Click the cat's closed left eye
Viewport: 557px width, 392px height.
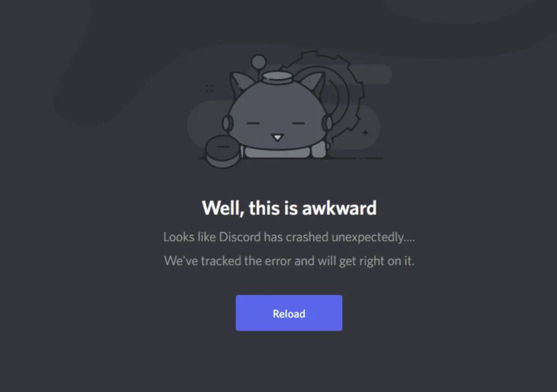tap(253, 123)
